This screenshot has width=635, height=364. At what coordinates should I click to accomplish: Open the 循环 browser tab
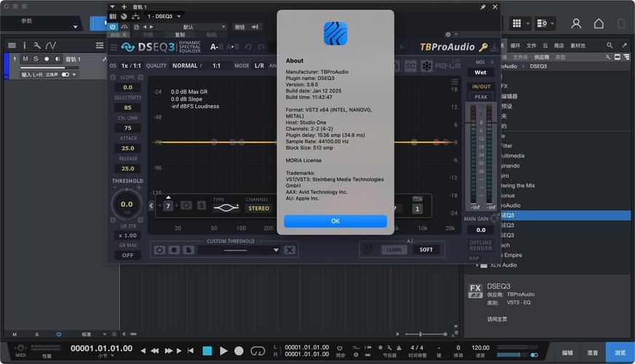515,46
